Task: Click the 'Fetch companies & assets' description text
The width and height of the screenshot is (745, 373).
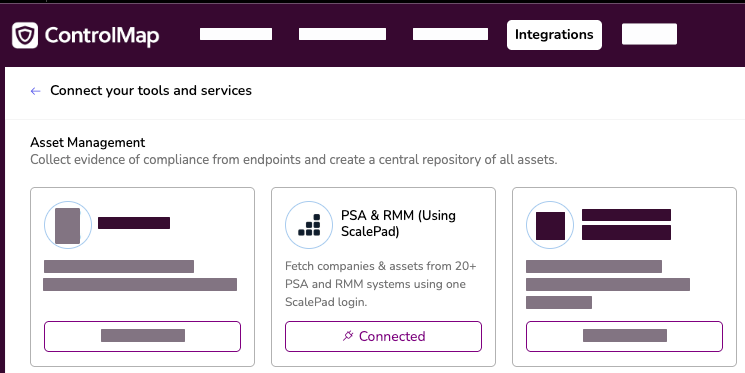Action: click(x=381, y=284)
